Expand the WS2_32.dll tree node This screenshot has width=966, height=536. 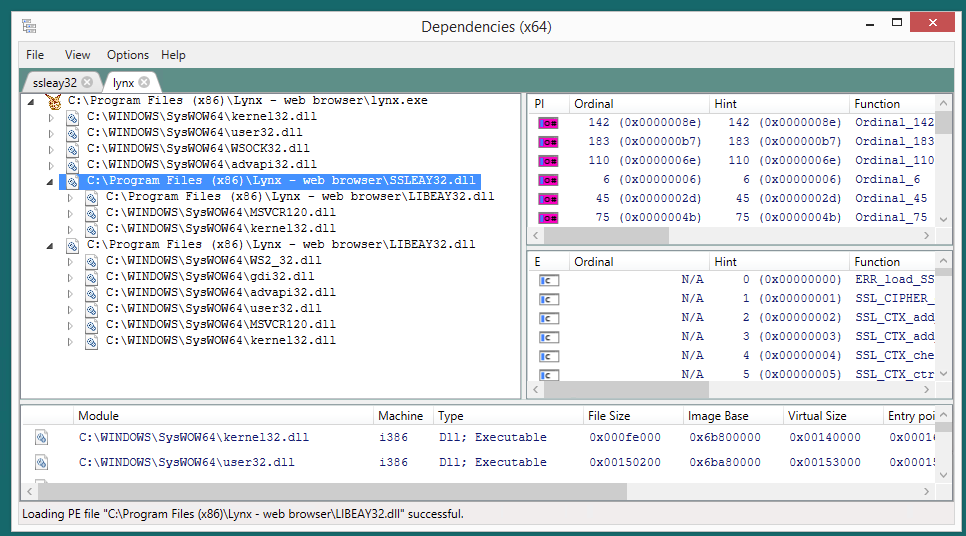[x=70, y=261]
